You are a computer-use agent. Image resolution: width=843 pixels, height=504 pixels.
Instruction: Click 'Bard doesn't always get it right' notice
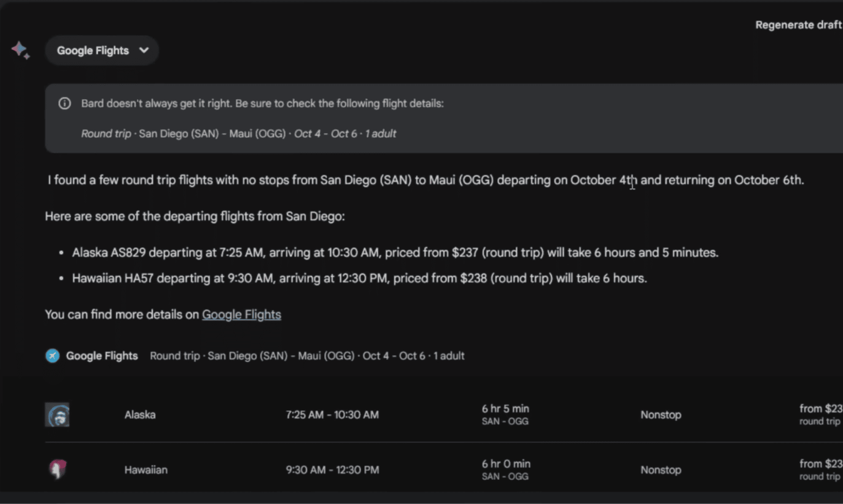[x=262, y=103]
